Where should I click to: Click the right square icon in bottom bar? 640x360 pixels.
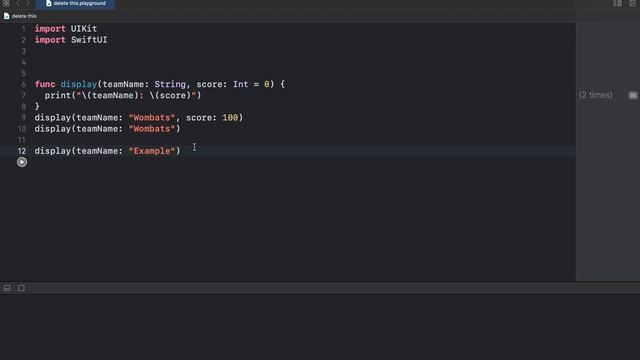[21, 288]
